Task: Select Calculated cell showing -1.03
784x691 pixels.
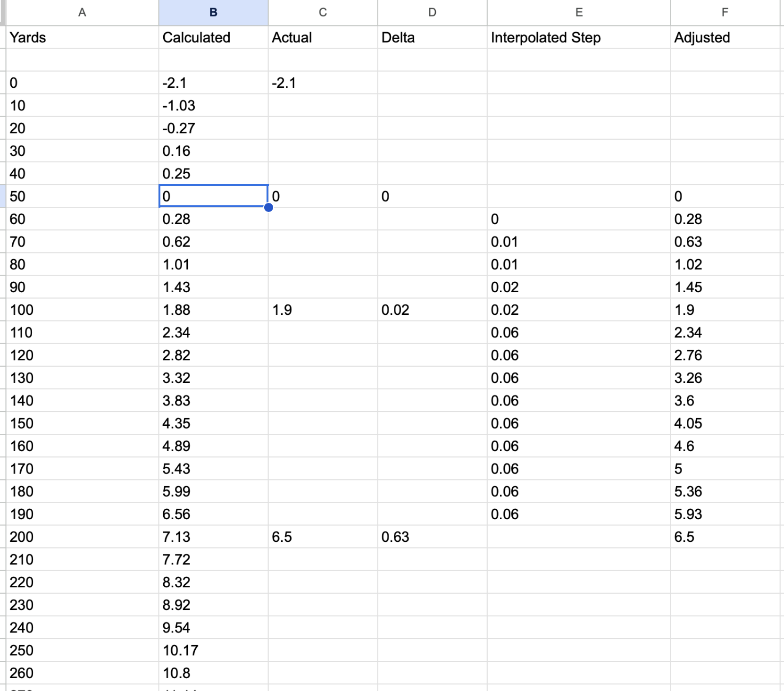Action: click(213, 106)
